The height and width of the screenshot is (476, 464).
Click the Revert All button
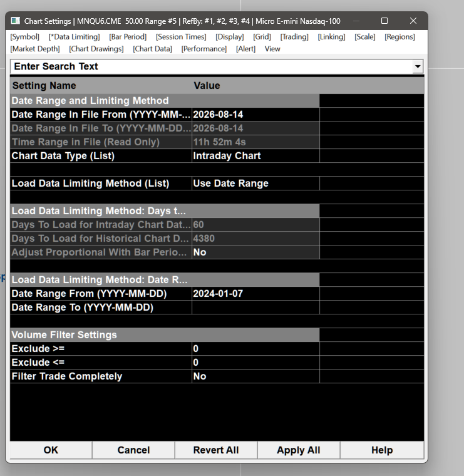tap(216, 450)
